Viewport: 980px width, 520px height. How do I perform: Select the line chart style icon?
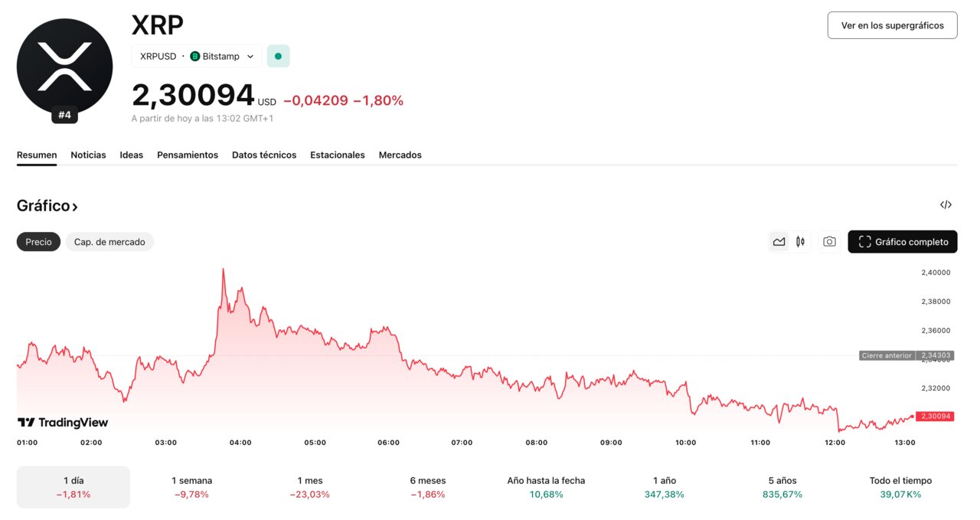click(x=779, y=241)
